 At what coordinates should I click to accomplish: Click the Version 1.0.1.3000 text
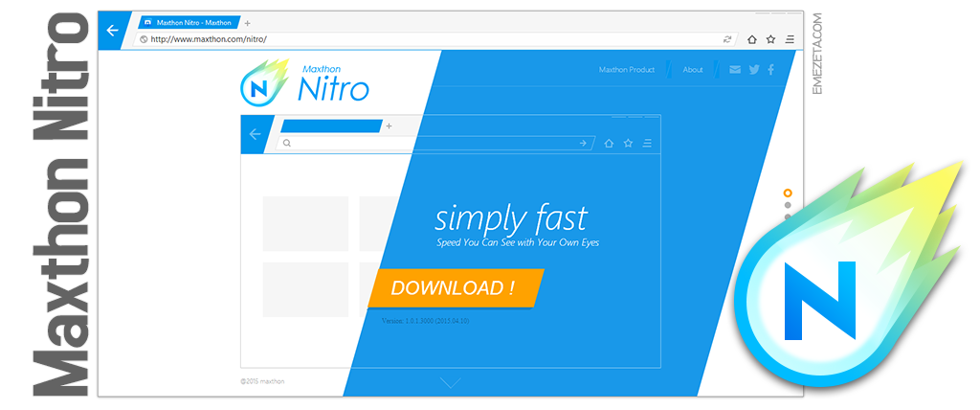tap(425, 321)
